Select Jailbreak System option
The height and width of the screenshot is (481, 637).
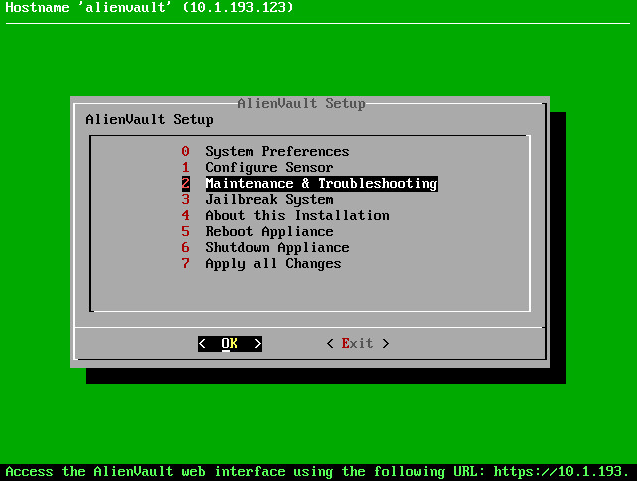point(257,199)
